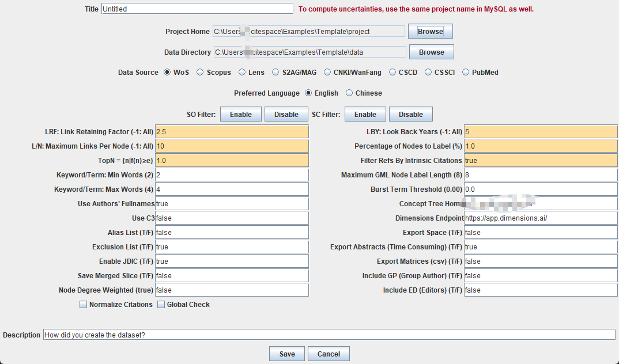
Task: Change the Burst Term Threshold value
Action: [x=540, y=189]
